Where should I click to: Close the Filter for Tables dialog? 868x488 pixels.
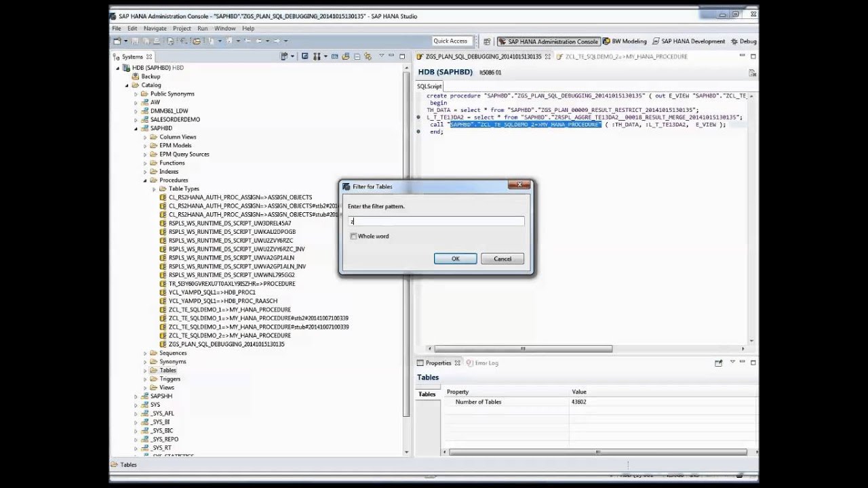(520, 185)
